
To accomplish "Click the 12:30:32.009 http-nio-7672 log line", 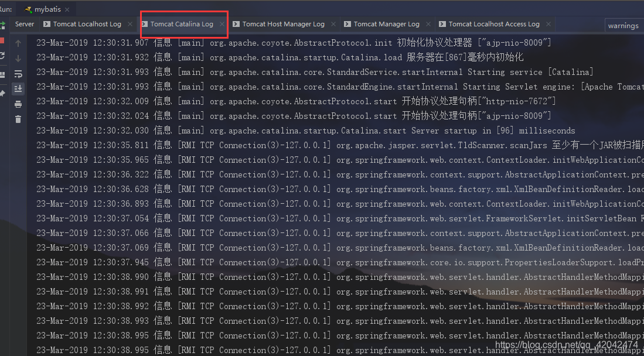I will pos(296,101).
